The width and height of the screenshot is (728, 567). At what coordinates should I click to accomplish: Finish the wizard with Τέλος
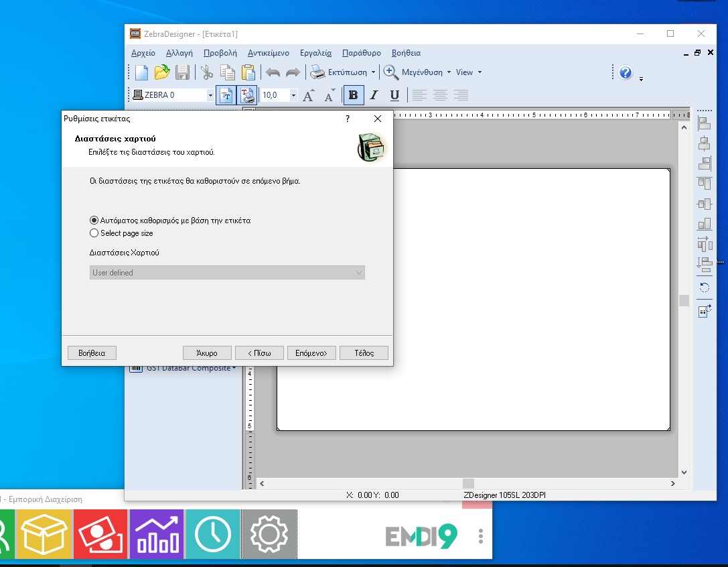tap(364, 353)
